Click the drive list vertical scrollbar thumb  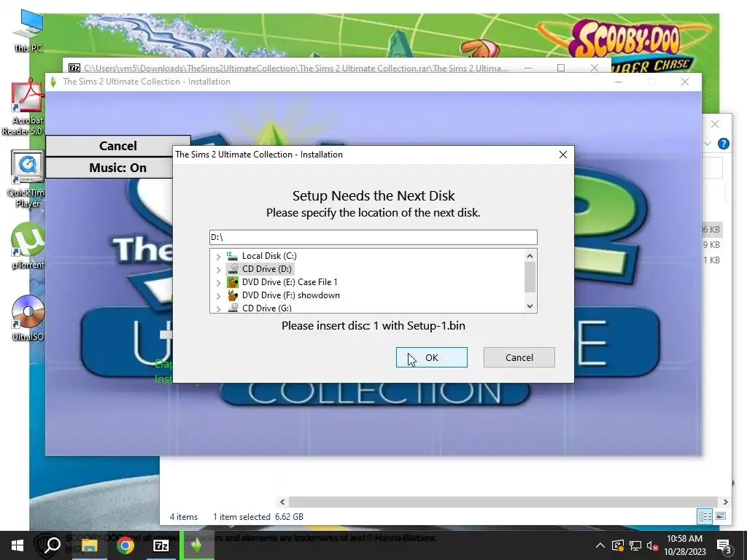click(x=530, y=277)
